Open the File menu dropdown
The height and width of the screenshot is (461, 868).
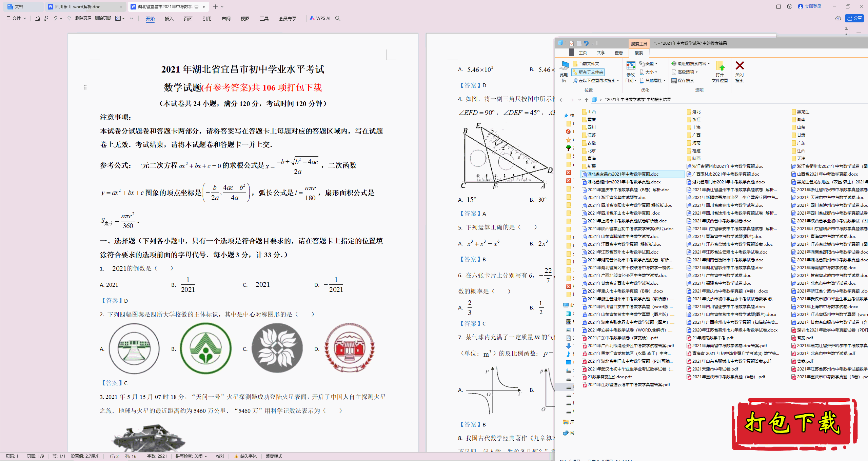click(16, 18)
